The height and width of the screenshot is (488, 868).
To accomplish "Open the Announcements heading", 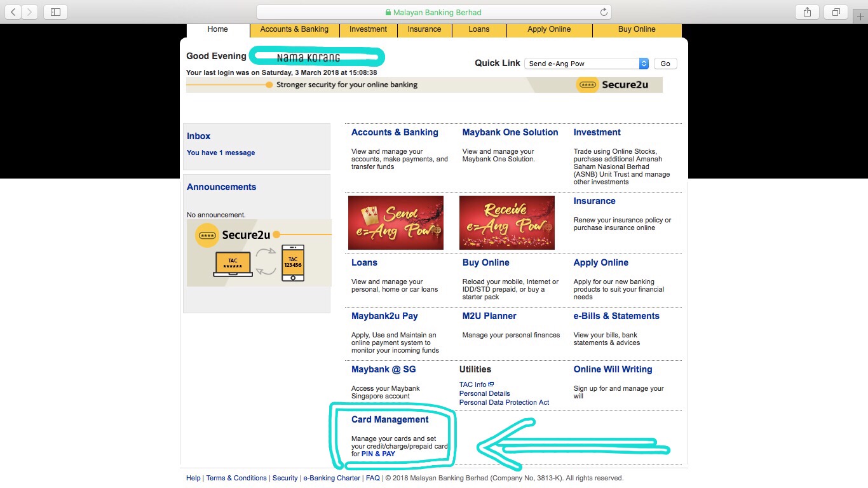I will coord(221,187).
